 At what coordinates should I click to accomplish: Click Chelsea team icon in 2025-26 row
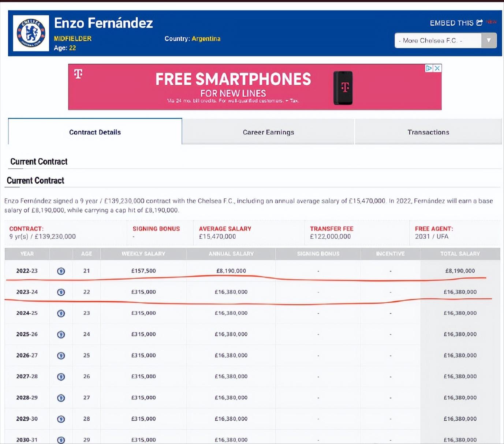(61, 335)
